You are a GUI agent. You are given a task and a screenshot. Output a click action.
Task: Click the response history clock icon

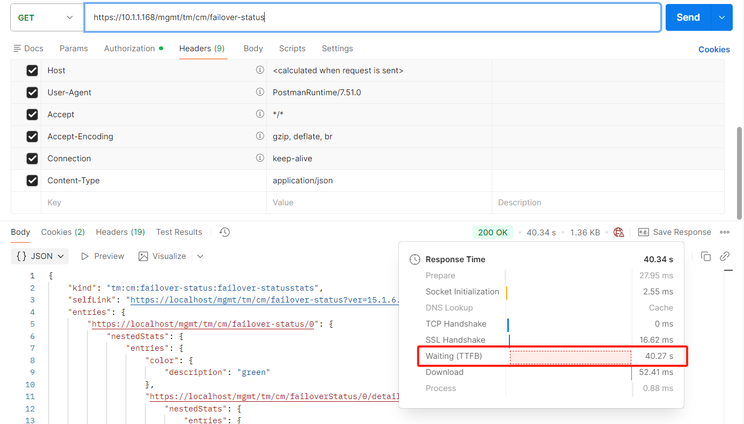tap(225, 232)
